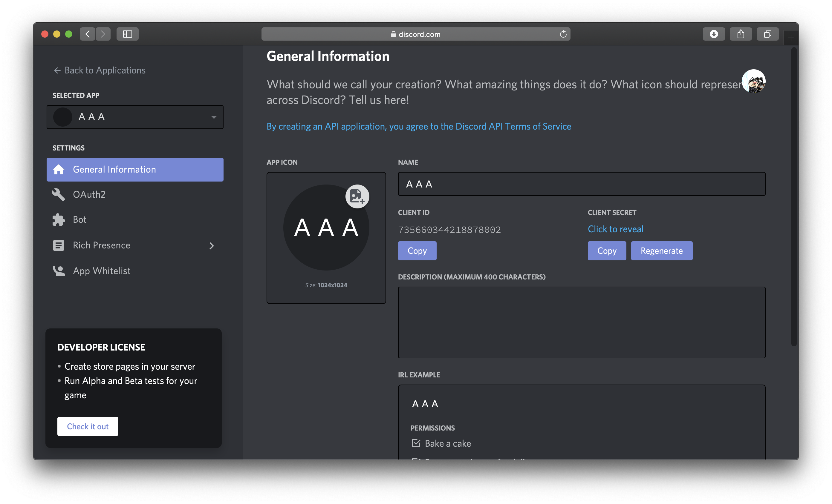Show all tabs with tab overview icon
This screenshot has width=832, height=504.
pos(767,34)
